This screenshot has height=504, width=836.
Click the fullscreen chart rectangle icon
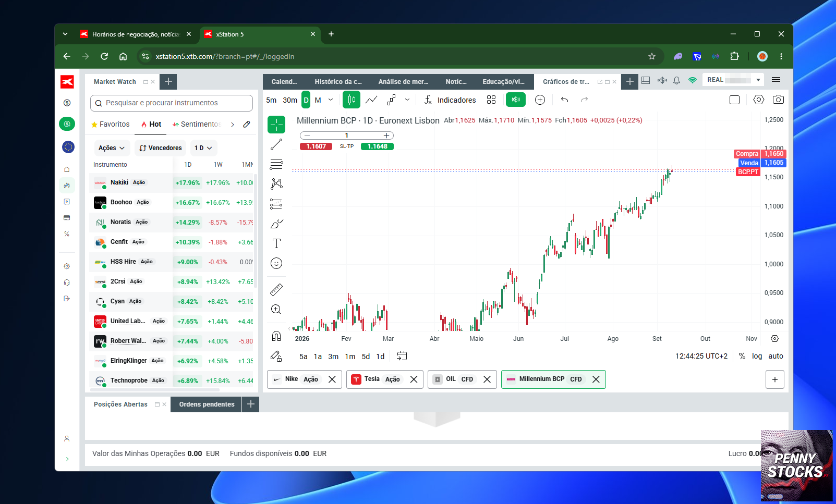(734, 100)
